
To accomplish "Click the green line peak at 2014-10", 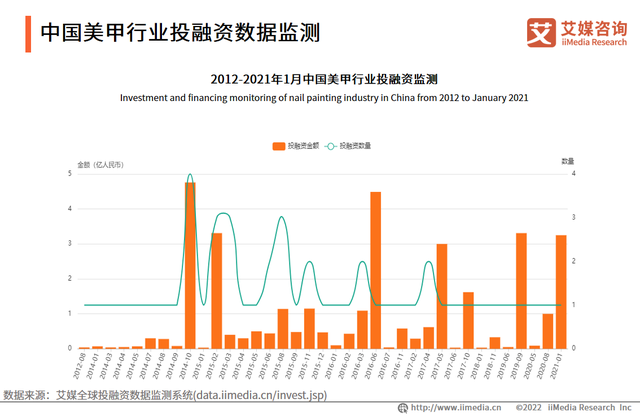I will point(190,175).
